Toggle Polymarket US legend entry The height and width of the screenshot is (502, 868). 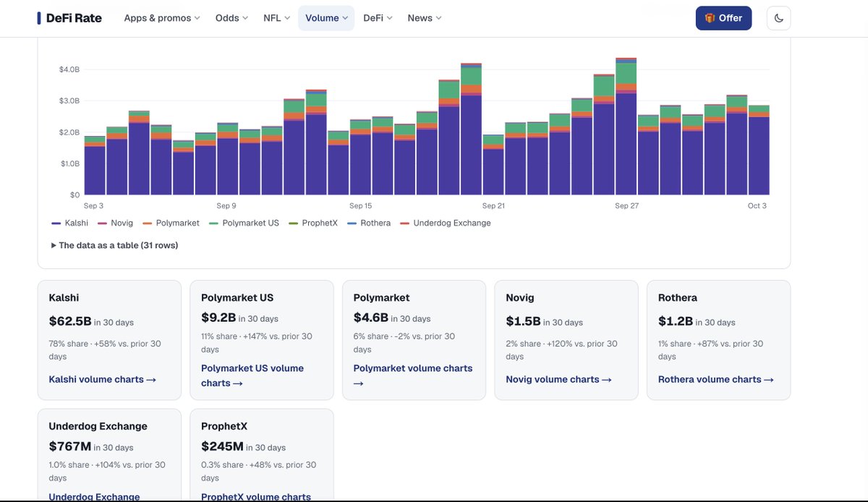(x=244, y=223)
